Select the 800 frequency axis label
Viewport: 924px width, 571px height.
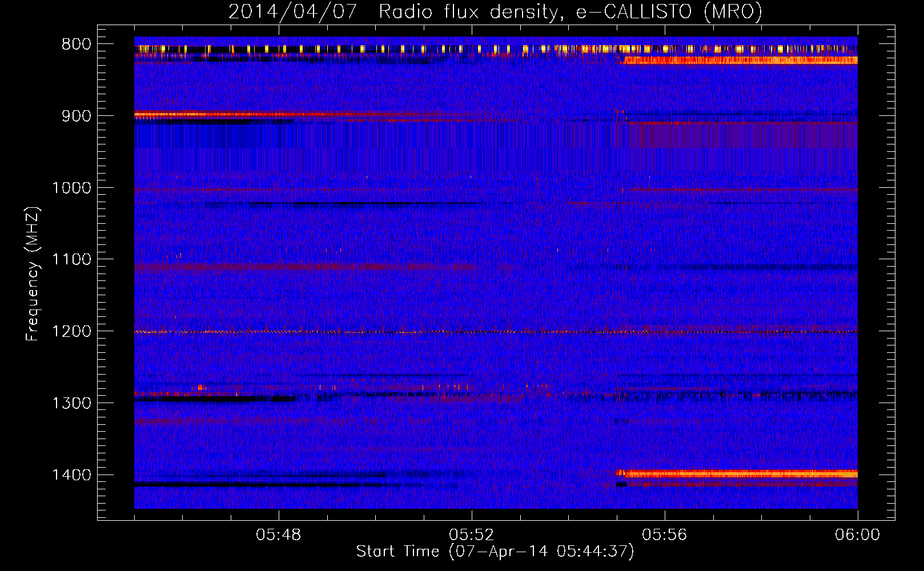click(76, 45)
